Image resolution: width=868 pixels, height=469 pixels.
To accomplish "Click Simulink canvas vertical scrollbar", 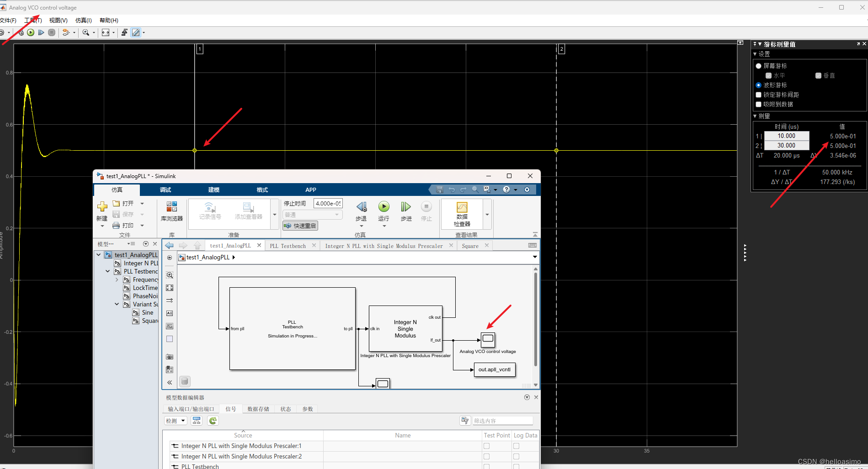I will (x=536, y=320).
